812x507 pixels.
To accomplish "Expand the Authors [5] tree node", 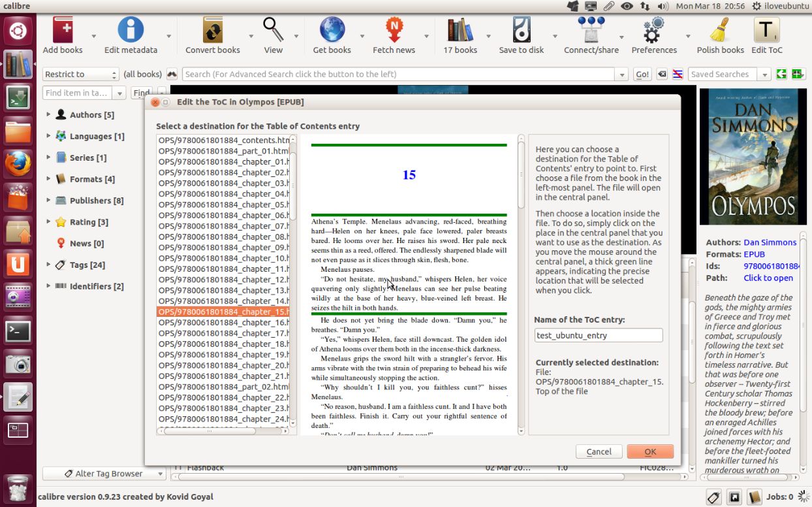I will [48, 114].
